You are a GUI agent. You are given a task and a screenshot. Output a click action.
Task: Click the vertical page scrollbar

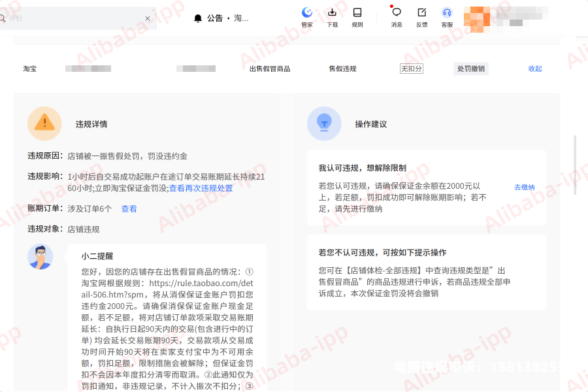pyautogui.click(x=575, y=163)
